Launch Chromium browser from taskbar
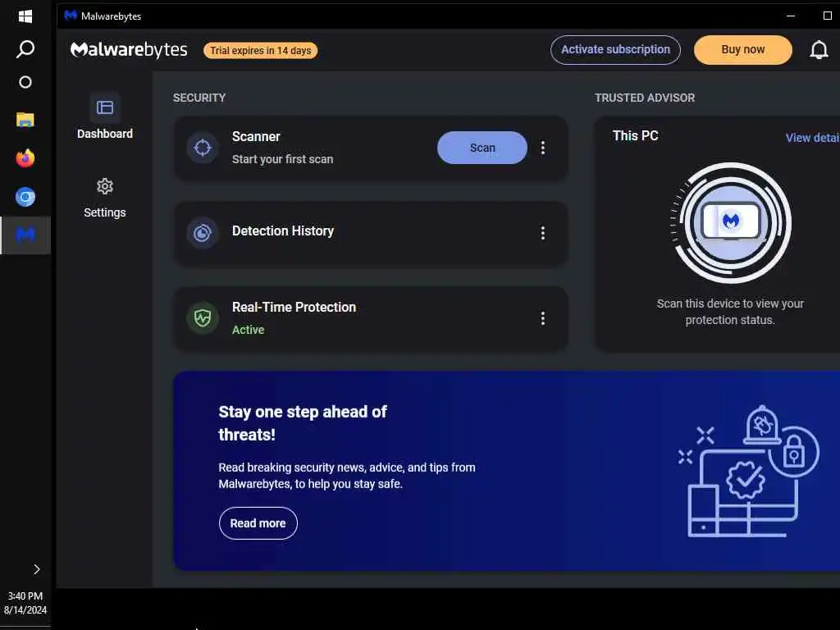This screenshot has height=630, width=840. [x=25, y=197]
